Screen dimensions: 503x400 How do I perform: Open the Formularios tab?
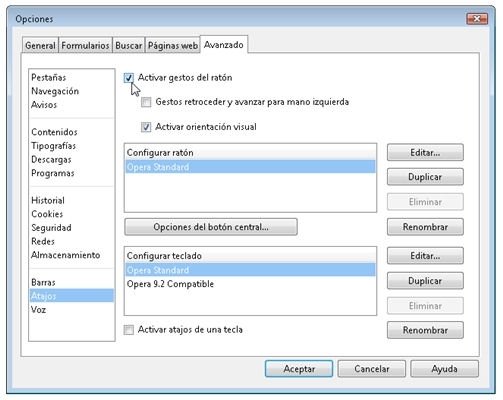click(85, 45)
